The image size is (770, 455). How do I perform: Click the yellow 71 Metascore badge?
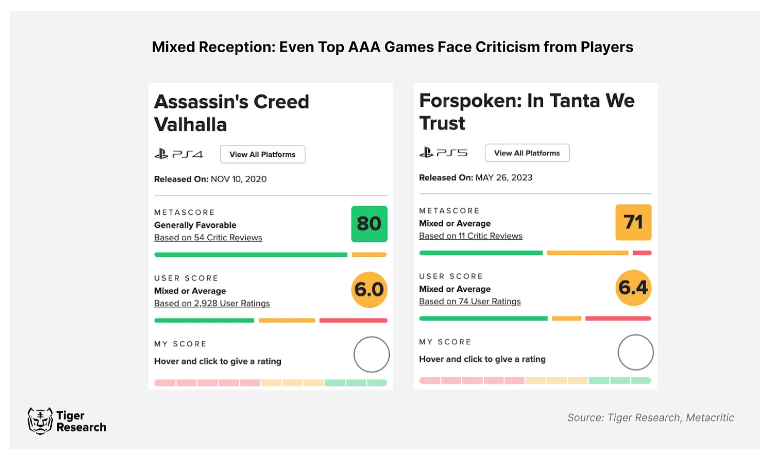tap(633, 222)
